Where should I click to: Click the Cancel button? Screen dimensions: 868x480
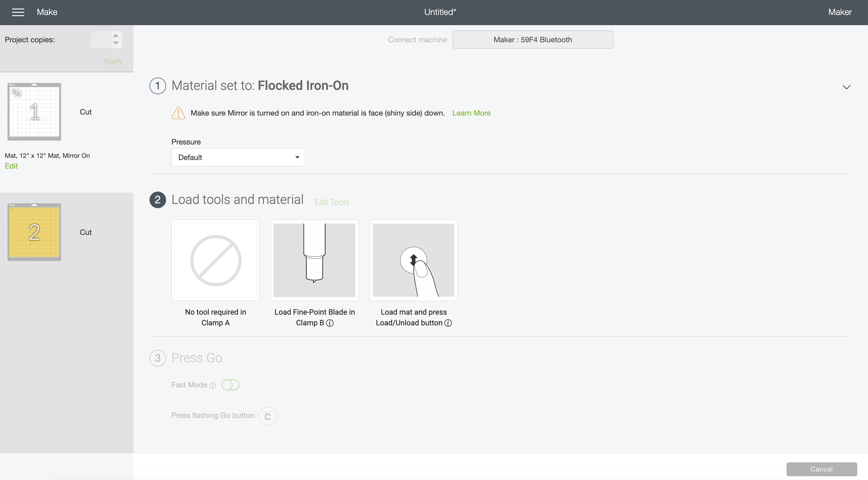click(x=821, y=469)
